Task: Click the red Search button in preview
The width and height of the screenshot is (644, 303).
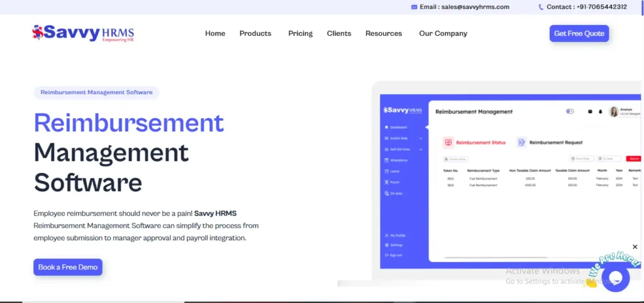Action: pos(634,158)
